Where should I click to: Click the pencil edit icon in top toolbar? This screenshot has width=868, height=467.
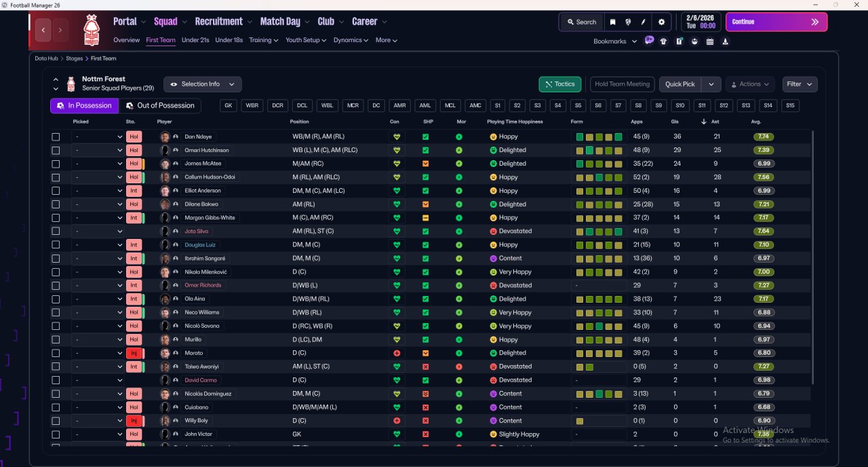[643, 22]
